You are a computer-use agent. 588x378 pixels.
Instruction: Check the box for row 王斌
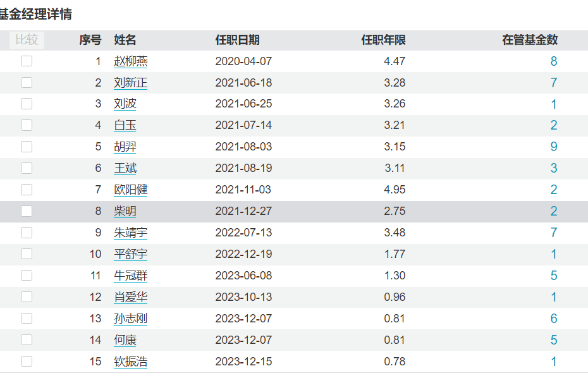[26, 168]
